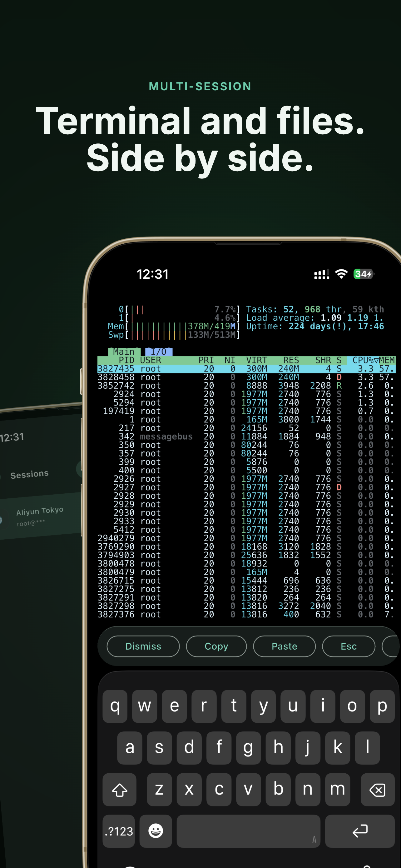Tap the n key
The image size is (401, 868).
coord(308,790)
